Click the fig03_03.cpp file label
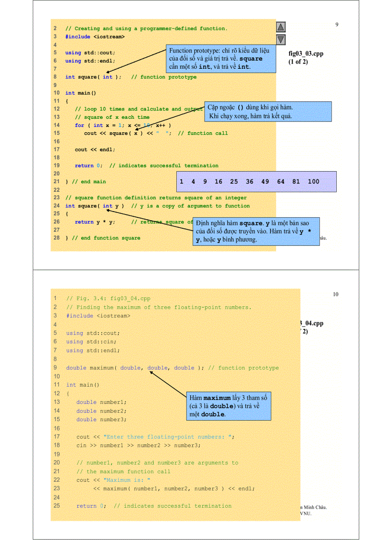Screen dimensions: 392x540 [x=306, y=53]
